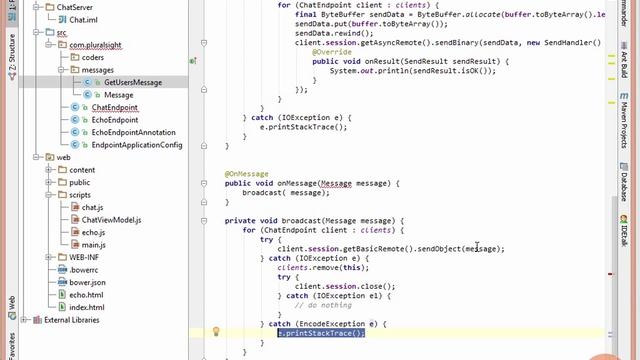Expand the WEB-INF folder
The height and width of the screenshot is (360, 640).
[x=49, y=257]
